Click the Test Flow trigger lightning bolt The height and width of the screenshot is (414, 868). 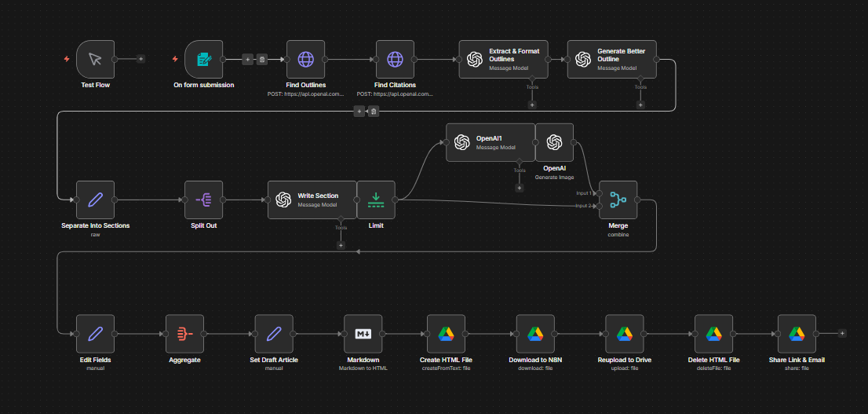(67, 59)
